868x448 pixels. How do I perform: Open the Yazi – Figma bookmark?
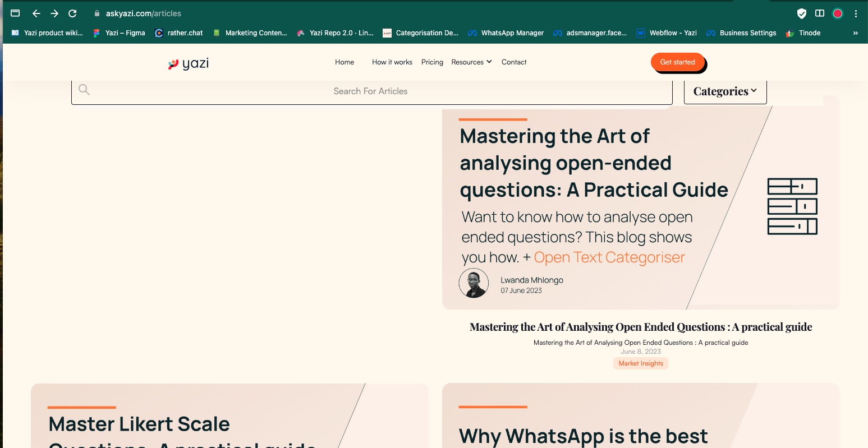click(x=118, y=33)
